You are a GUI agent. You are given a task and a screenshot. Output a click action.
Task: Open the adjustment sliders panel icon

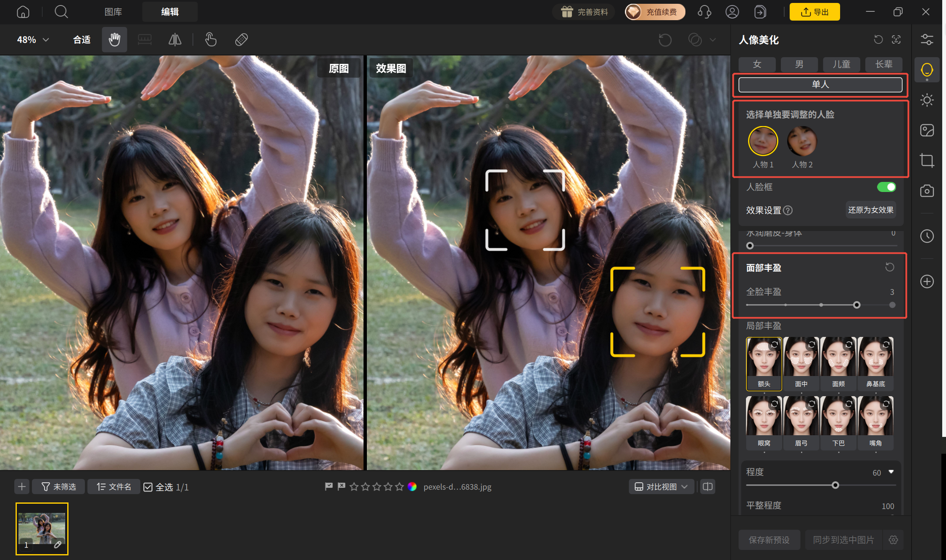[x=927, y=39]
